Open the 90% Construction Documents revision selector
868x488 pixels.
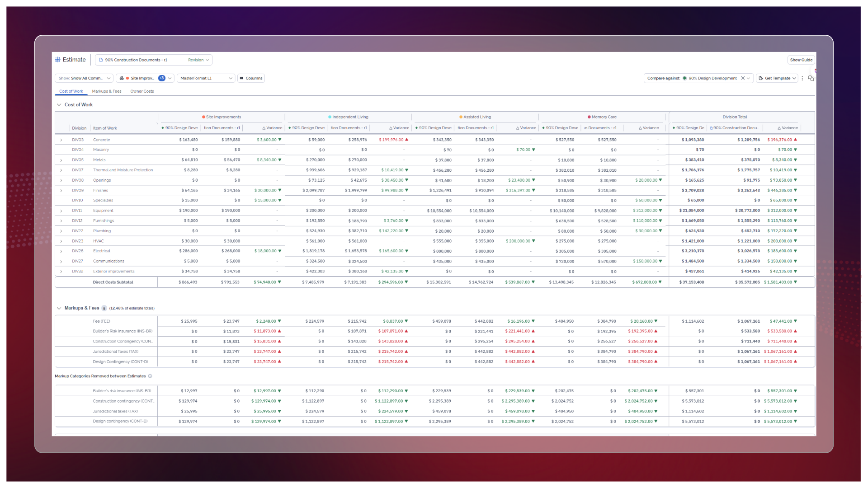(154, 60)
